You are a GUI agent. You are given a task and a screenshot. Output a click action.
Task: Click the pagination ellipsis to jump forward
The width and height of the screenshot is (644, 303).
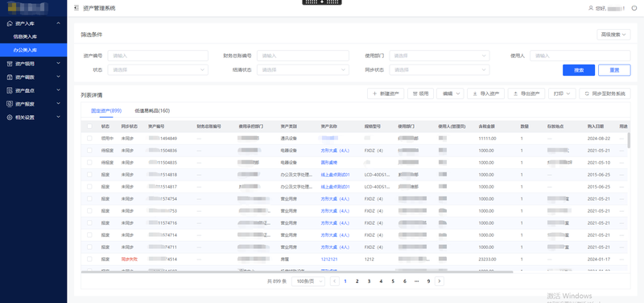(x=416, y=281)
